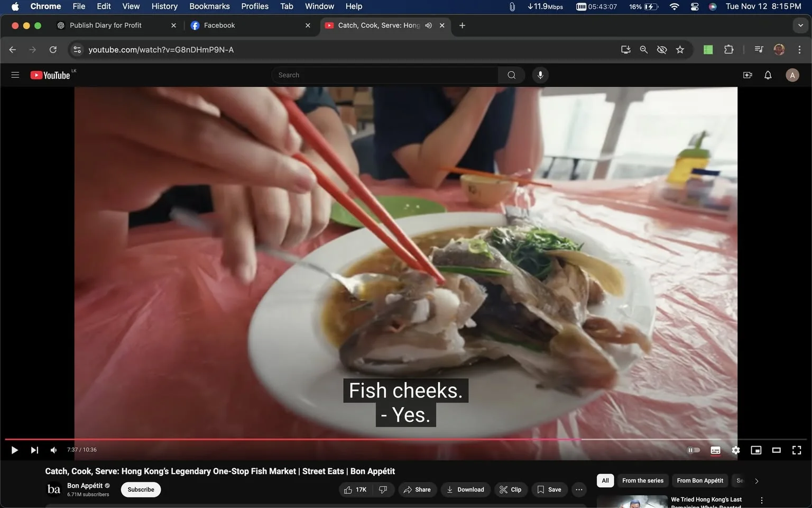Save video to a playlist
Viewport: 812px width, 508px height.
click(x=549, y=489)
